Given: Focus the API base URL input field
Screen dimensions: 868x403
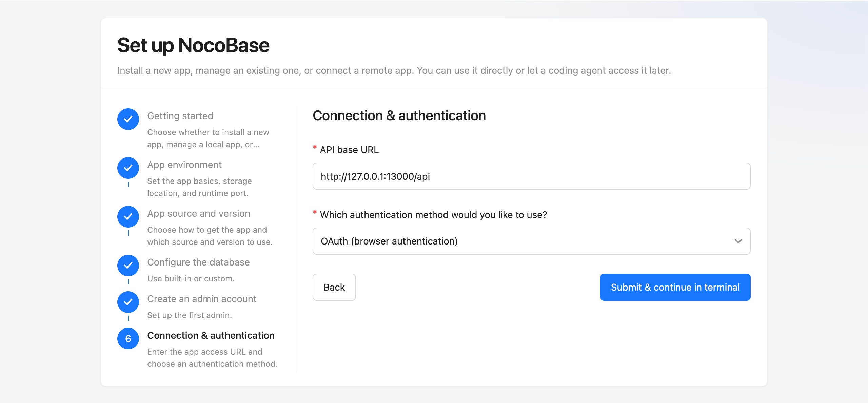Looking at the screenshot, I should click(531, 176).
